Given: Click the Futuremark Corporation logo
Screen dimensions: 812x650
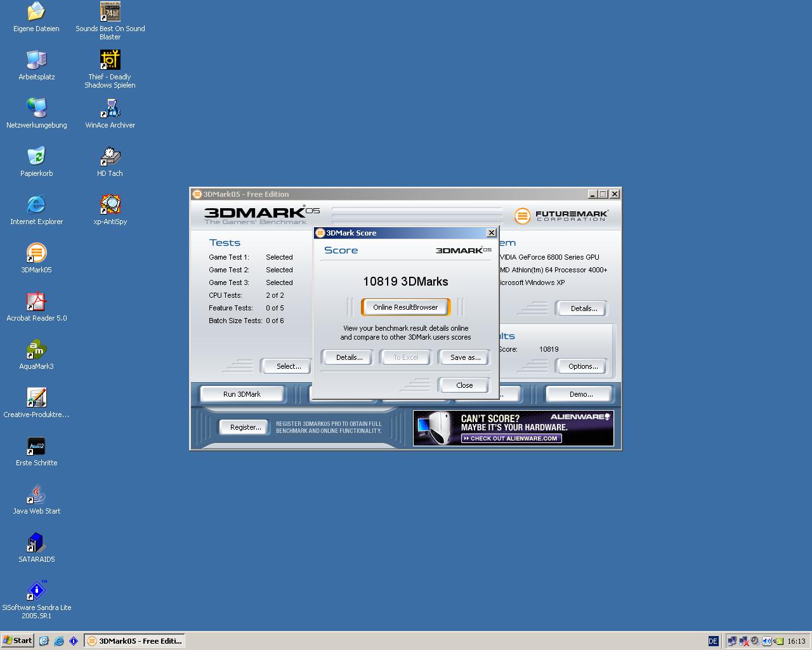Looking at the screenshot, I should click(561, 216).
